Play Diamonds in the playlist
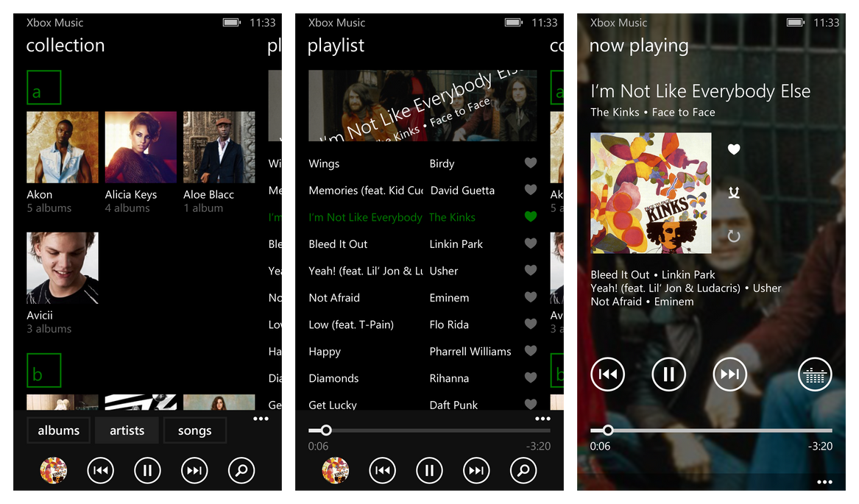The image size is (859, 504). click(x=333, y=378)
